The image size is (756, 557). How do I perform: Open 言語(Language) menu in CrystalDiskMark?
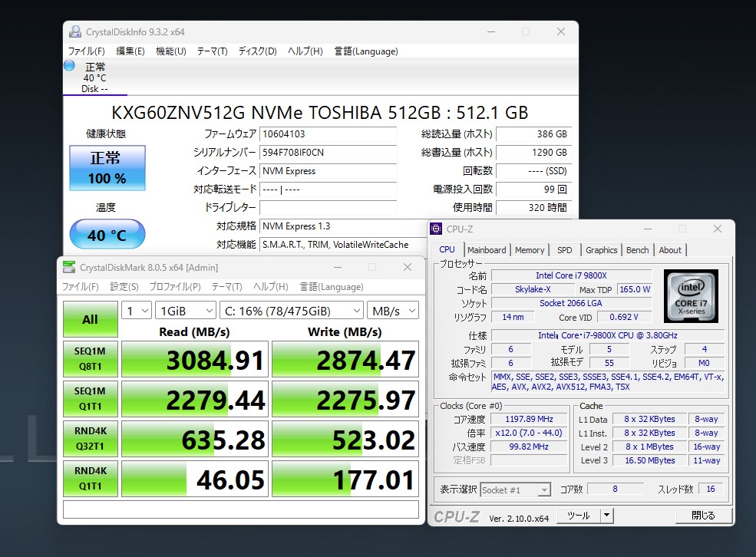[x=332, y=287]
